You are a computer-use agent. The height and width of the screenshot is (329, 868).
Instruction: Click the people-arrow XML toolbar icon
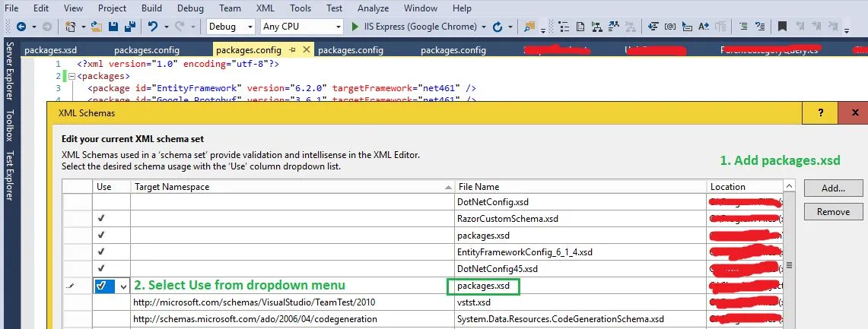pos(613,27)
